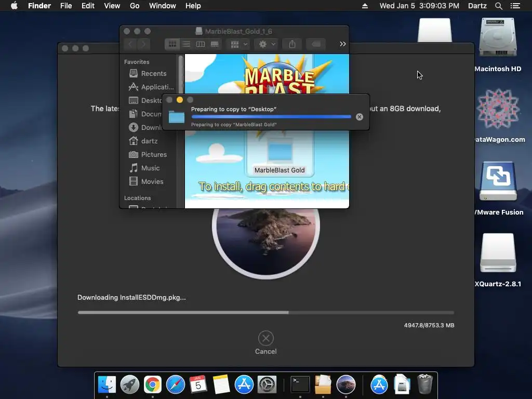
Task: Cancel the InstallESDDmg download
Action: [x=265, y=338]
